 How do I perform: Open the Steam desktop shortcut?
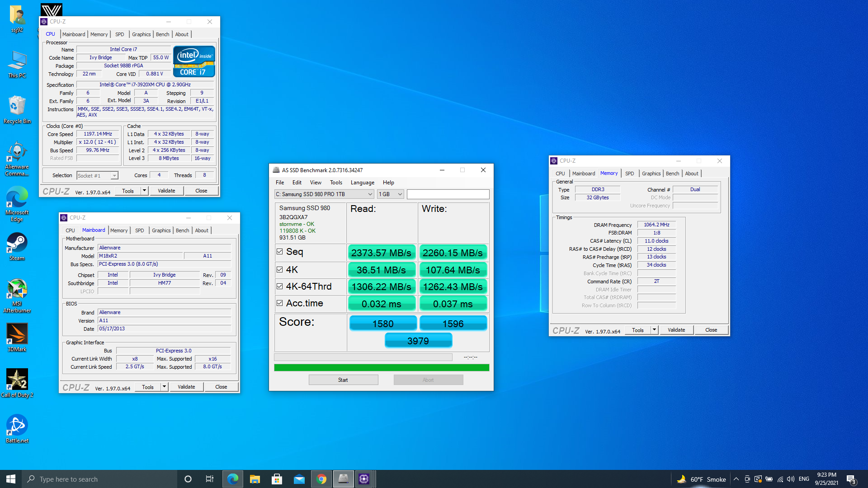coord(17,246)
